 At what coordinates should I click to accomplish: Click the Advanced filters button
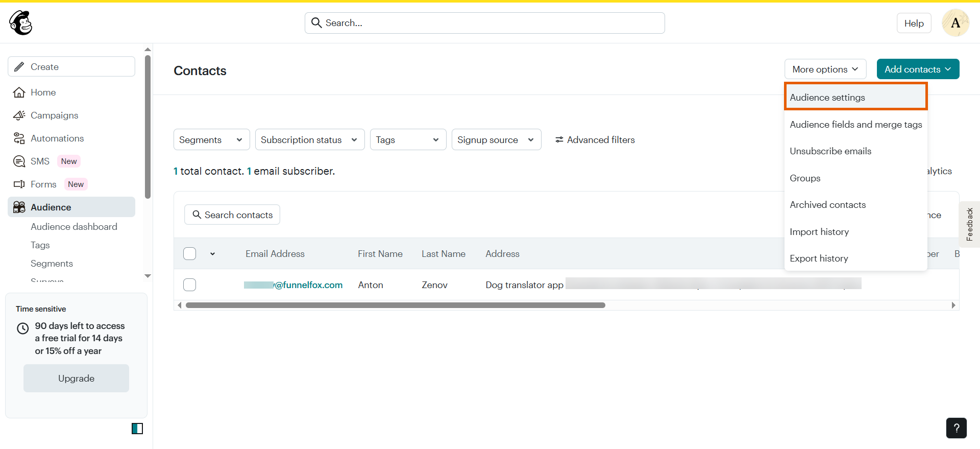pyautogui.click(x=595, y=140)
